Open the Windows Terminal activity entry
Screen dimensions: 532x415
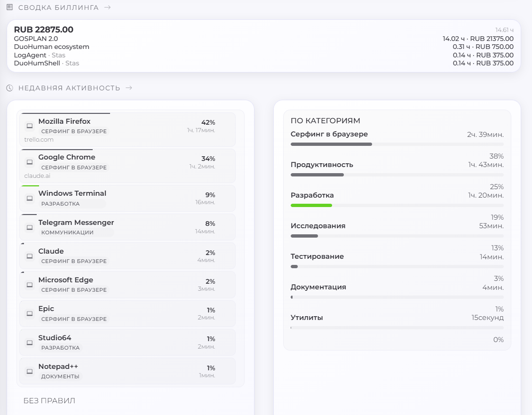pos(127,198)
